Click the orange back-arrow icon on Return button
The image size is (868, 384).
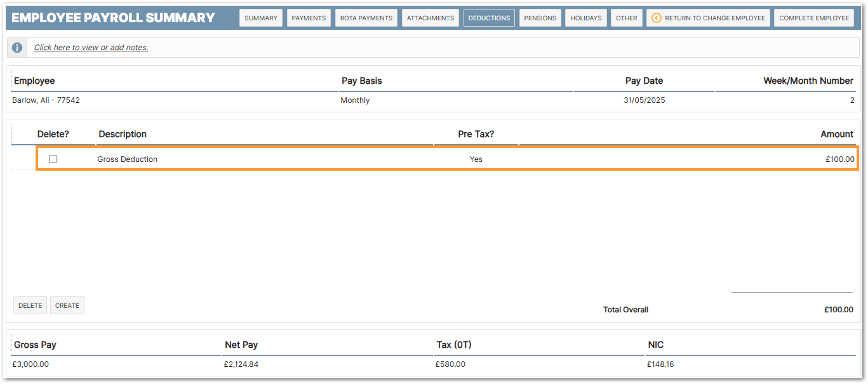point(657,18)
